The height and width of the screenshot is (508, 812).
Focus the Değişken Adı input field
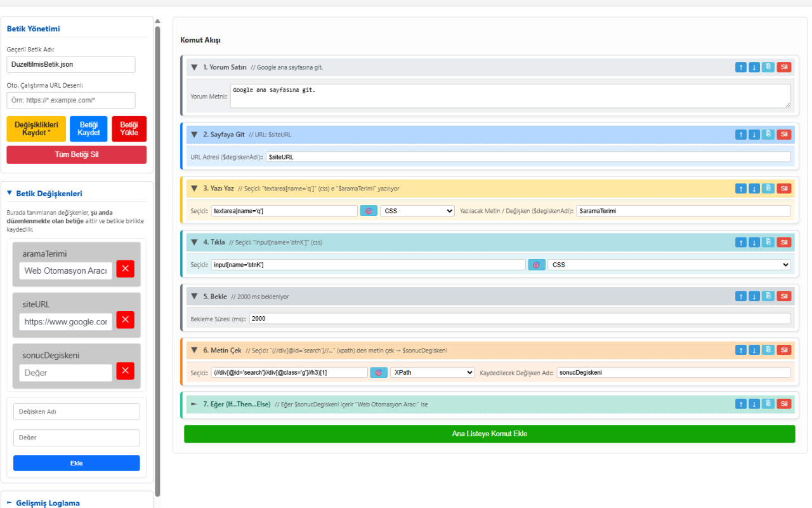[x=77, y=411]
